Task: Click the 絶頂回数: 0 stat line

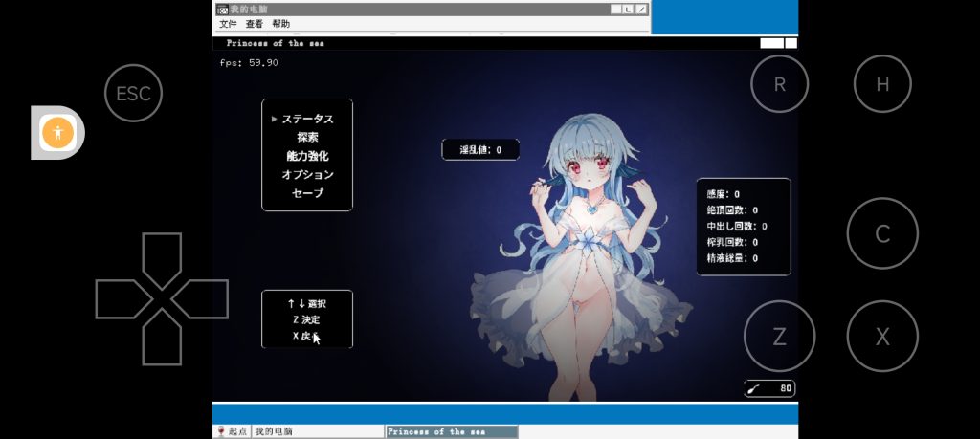Action: point(732,210)
